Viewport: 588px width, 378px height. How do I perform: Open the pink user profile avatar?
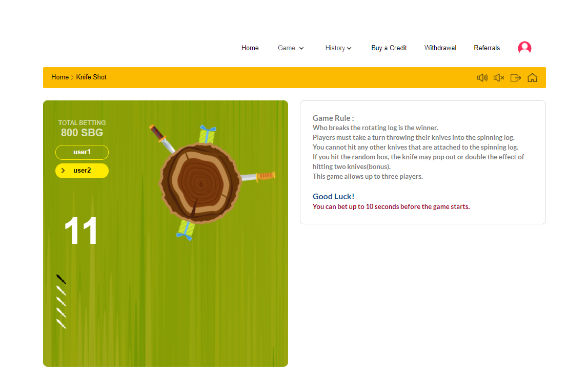click(x=524, y=48)
